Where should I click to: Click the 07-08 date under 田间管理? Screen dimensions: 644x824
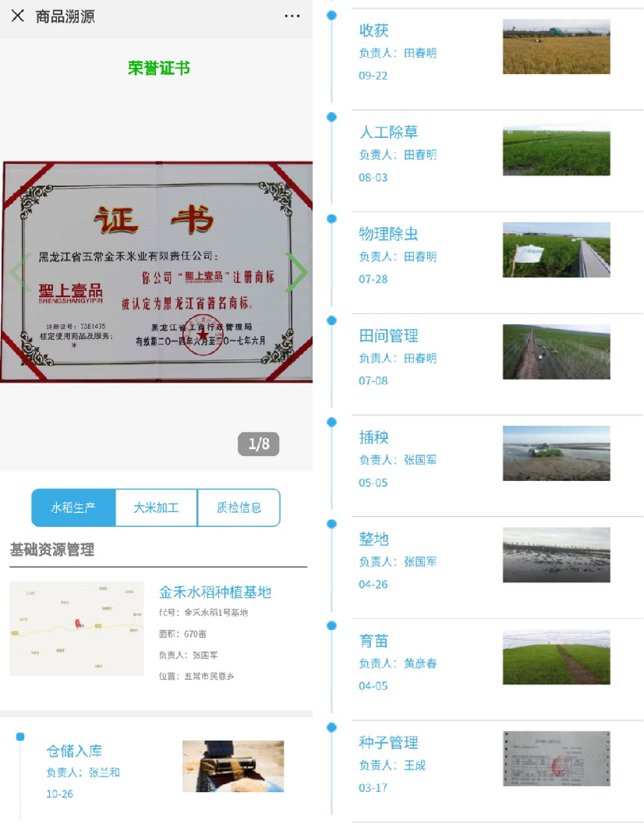(373, 380)
